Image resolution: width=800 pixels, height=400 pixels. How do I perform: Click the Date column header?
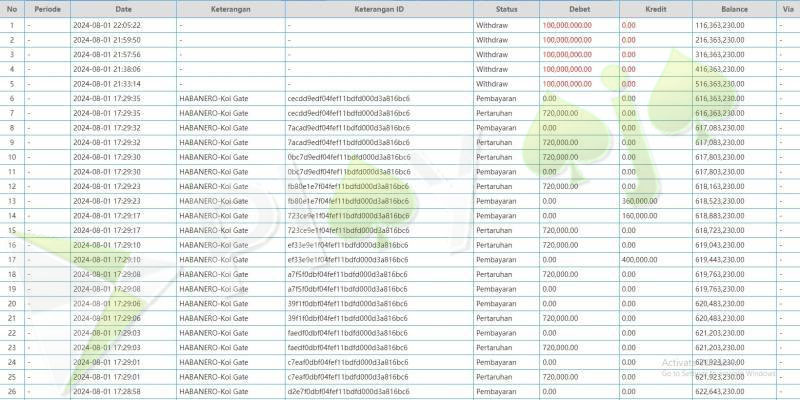[x=123, y=8]
